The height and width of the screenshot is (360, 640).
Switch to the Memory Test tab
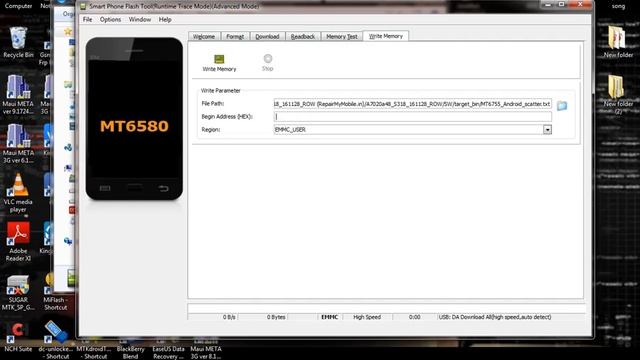click(342, 36)
